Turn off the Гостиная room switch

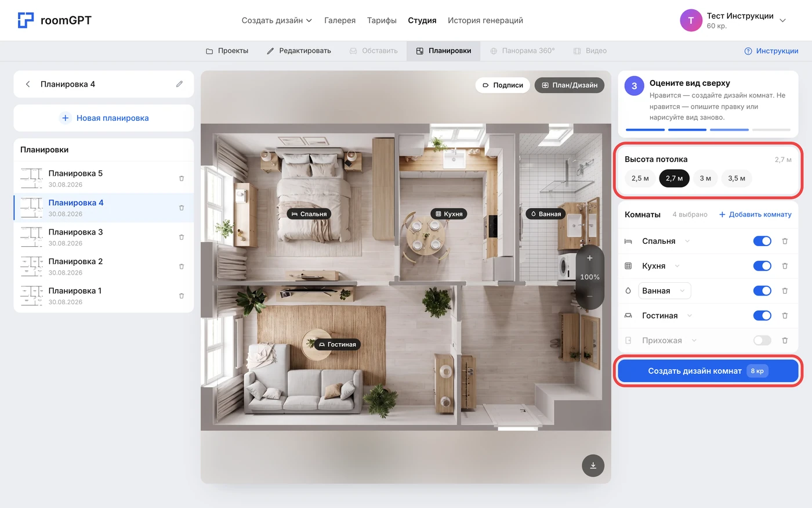762,316
